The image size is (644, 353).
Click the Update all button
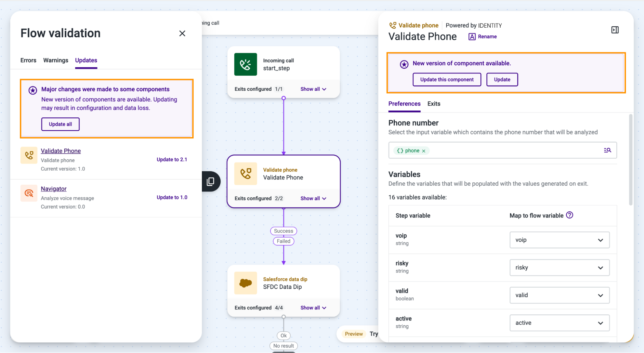60,124
